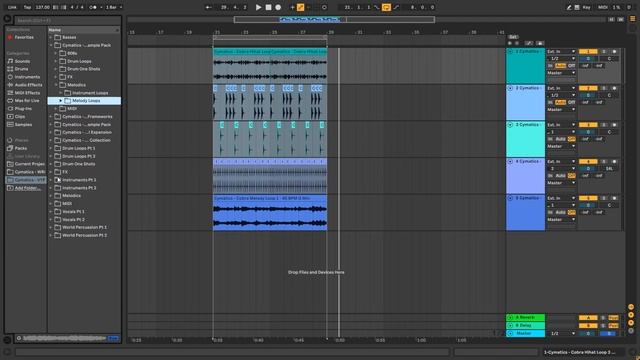
Task: Open the Max for Live category
Action: click(x=27, y=100)
